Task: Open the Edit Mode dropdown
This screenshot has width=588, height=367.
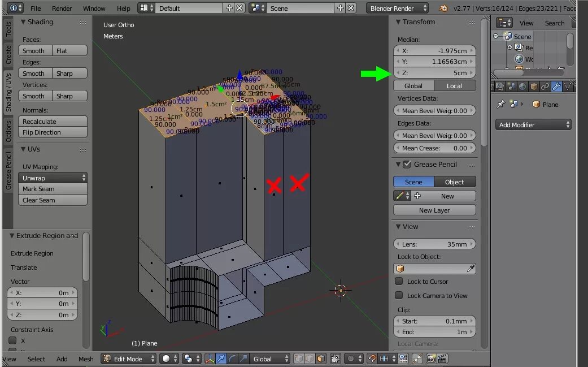Action: point(129,359)
